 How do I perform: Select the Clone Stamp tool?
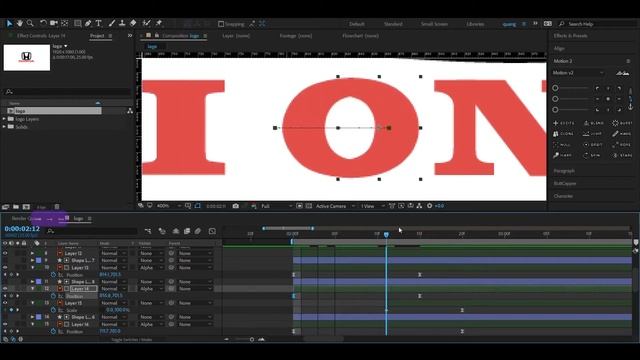(122, 23)
